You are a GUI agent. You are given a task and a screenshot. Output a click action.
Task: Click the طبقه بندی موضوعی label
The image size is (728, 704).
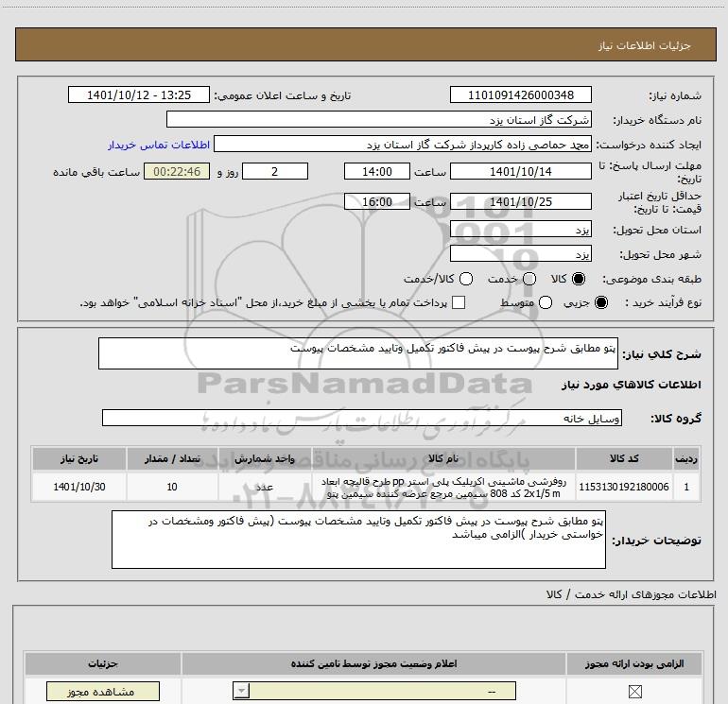click(x=651, y=280)
